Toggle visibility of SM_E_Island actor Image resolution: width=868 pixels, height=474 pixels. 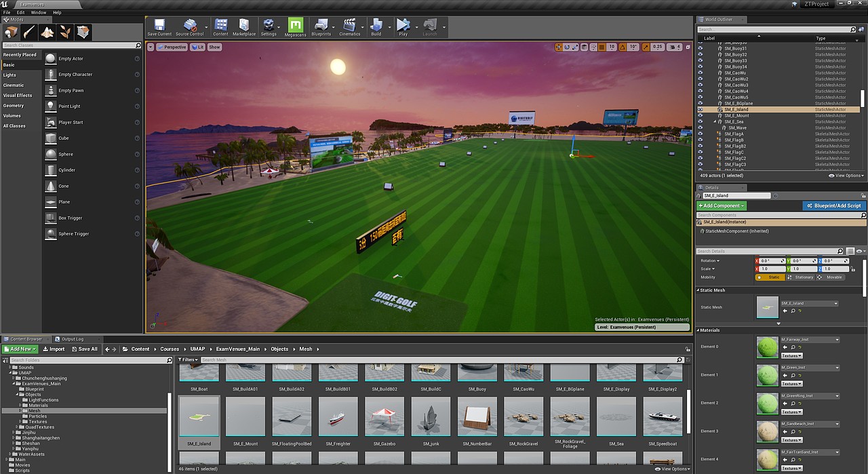tap(701, 108)
